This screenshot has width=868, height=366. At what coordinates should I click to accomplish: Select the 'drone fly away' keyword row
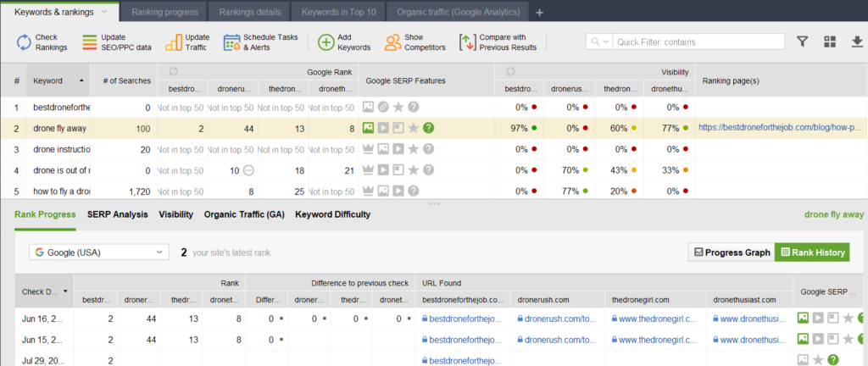434,128
